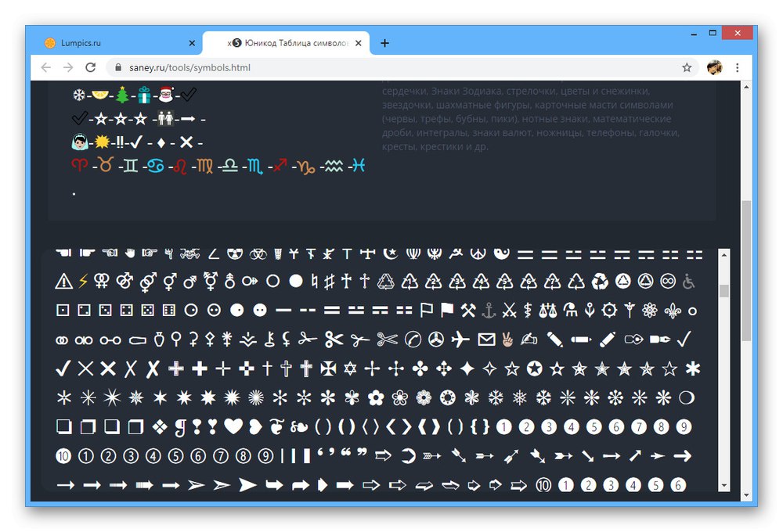The width and height of the screenshot is (783, 532).
Task: Pick the musical sharp sign symbol
Action: point(329,282)
